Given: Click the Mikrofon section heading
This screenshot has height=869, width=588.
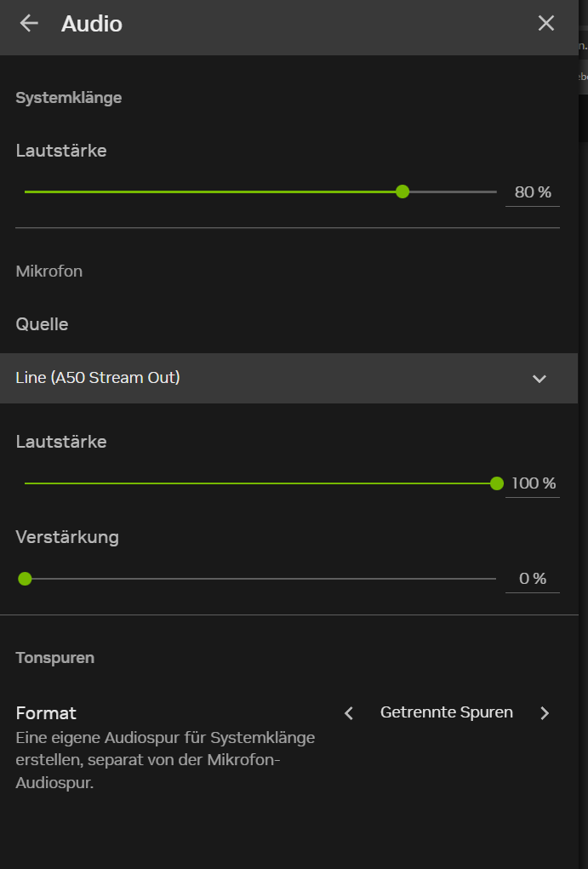Looking at the screenshot, I should point(49,272).
